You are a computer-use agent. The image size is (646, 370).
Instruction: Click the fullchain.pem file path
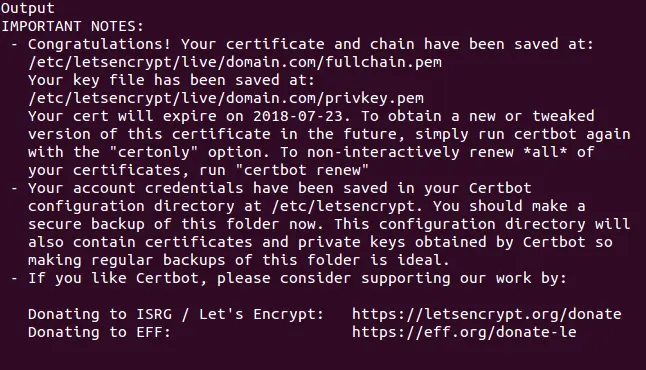click(x=235, y=62)
